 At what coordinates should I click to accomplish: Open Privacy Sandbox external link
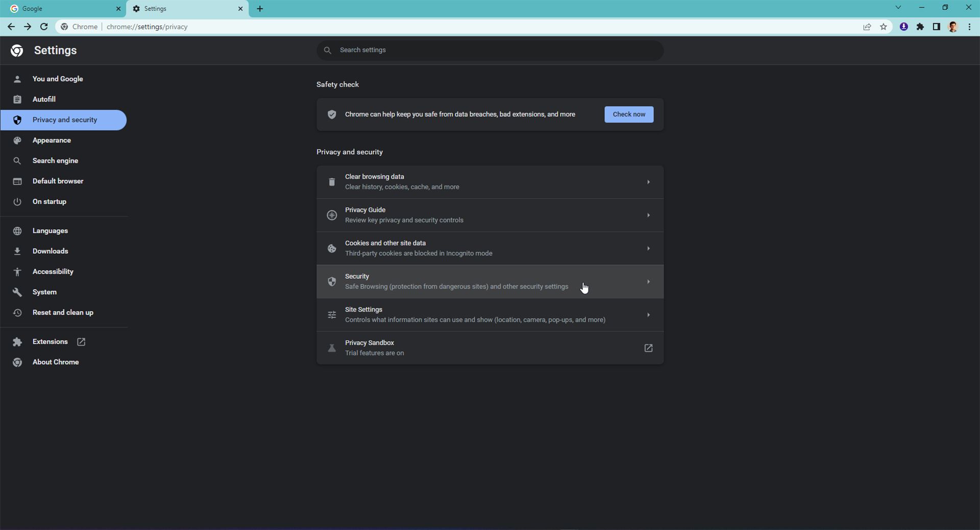click(x=648, y=348)
